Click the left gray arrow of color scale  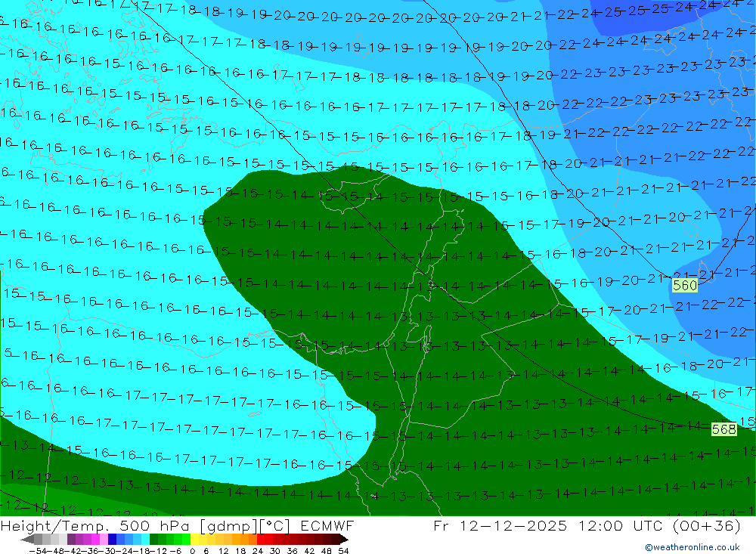pyautogui.click(x=27, y=539)
